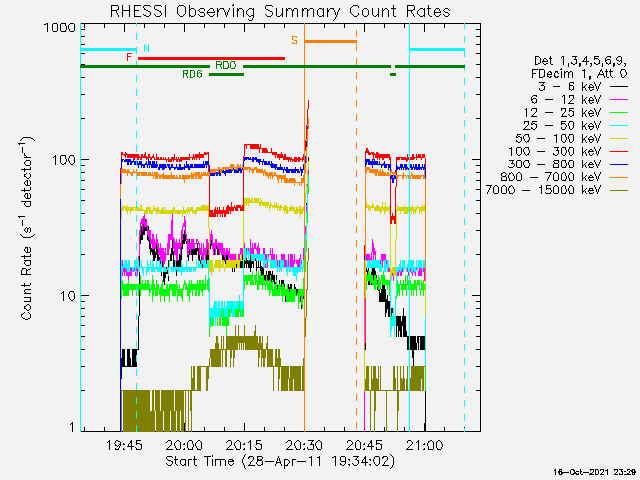Click the magenta legend line for 6-12 keV
This screenshot has width=640, height=480.
619,100
